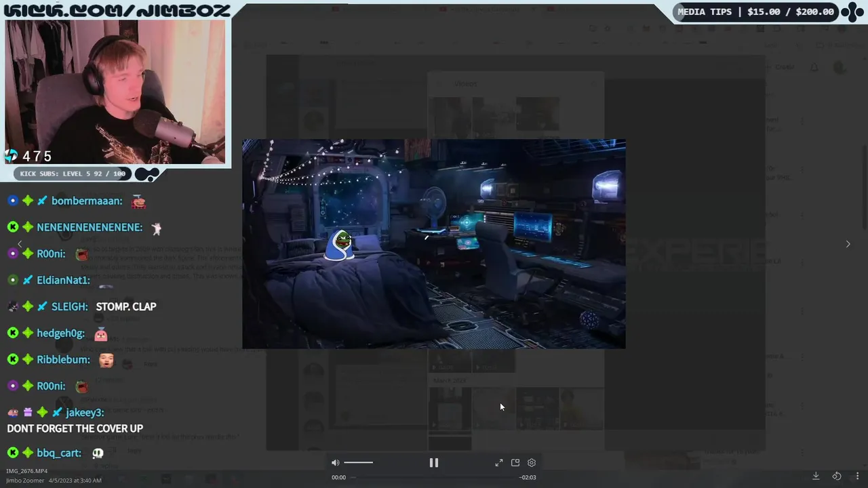Viewport: 868px width, 488px height.
Task: Go to the next media item arrow
Action: point(848,244)
